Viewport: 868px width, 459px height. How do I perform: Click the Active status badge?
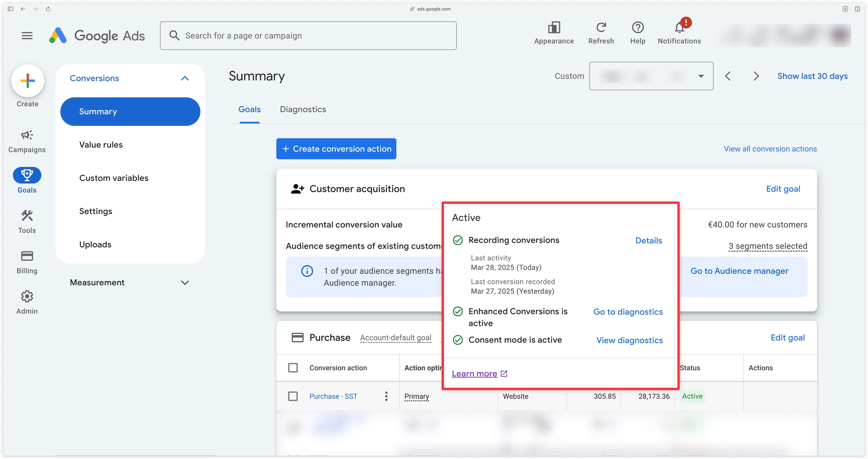692,396
